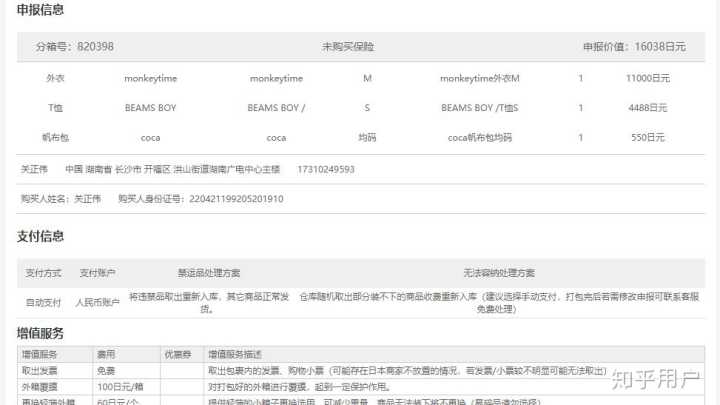Click the 禁运品处理方案 column header

[x=209, y=273]
